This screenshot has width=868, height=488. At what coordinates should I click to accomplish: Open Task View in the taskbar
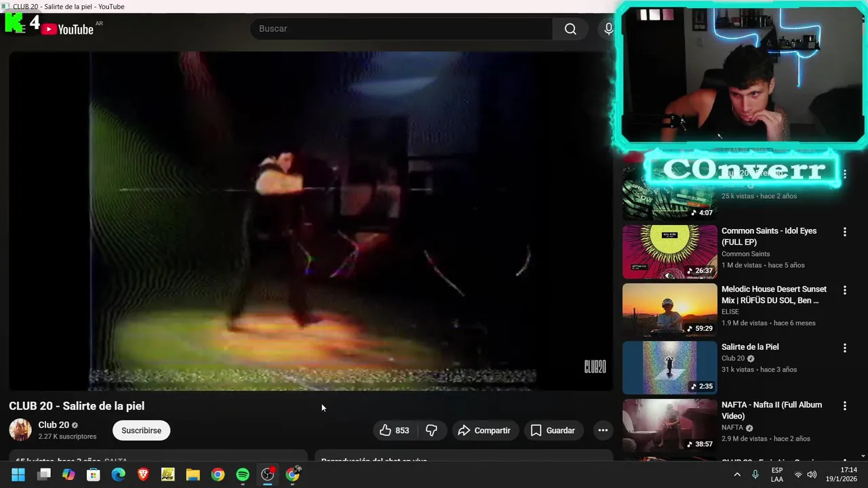tap(44, 474)
